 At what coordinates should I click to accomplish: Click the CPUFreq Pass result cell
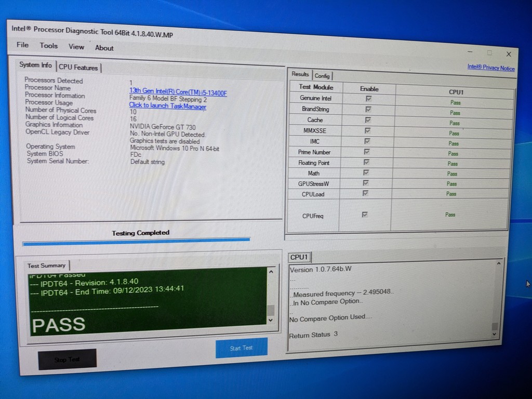coord(450,215)
